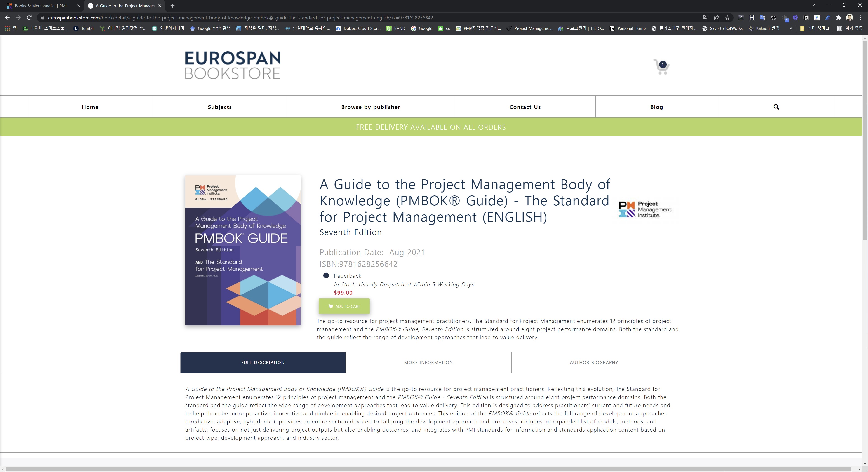868x472 pixels.
Task: Open the Chrome extensions puzzle icon
Action: coord(838,18)
